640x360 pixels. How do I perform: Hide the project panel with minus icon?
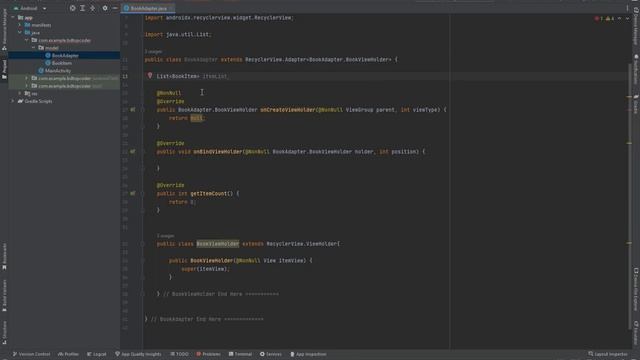pos(115,8)
